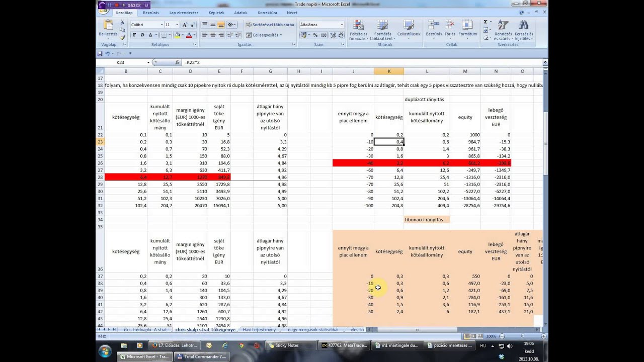Viewport: 644px width, 362px height.
Task: Click the K23 name box
Action: [123, 62]
